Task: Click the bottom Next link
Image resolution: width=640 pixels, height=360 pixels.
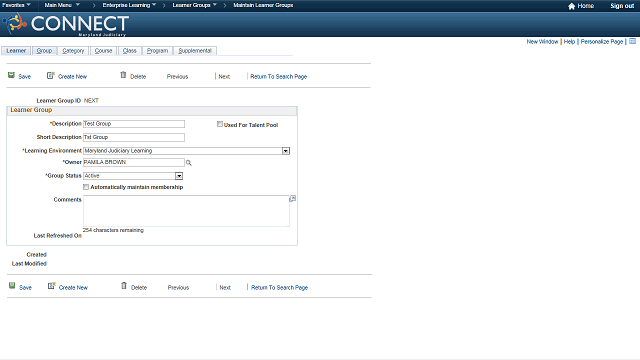Action: coord(225,288)
